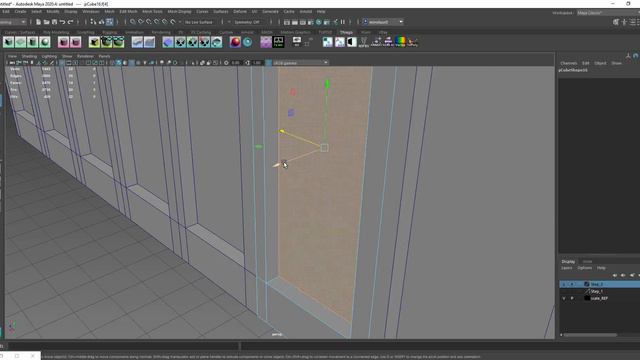Click the yellow-green cube shelf icon

[94, 42]
